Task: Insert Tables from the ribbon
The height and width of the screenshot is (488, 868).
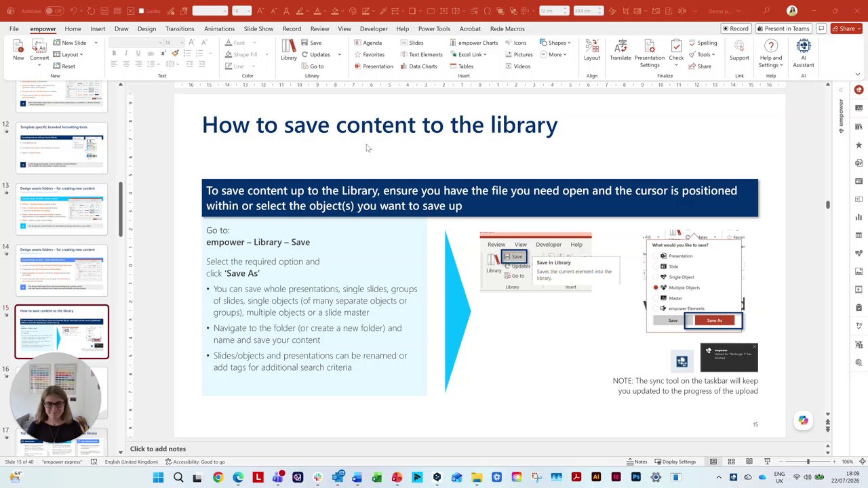Action: tap(461, 66)
